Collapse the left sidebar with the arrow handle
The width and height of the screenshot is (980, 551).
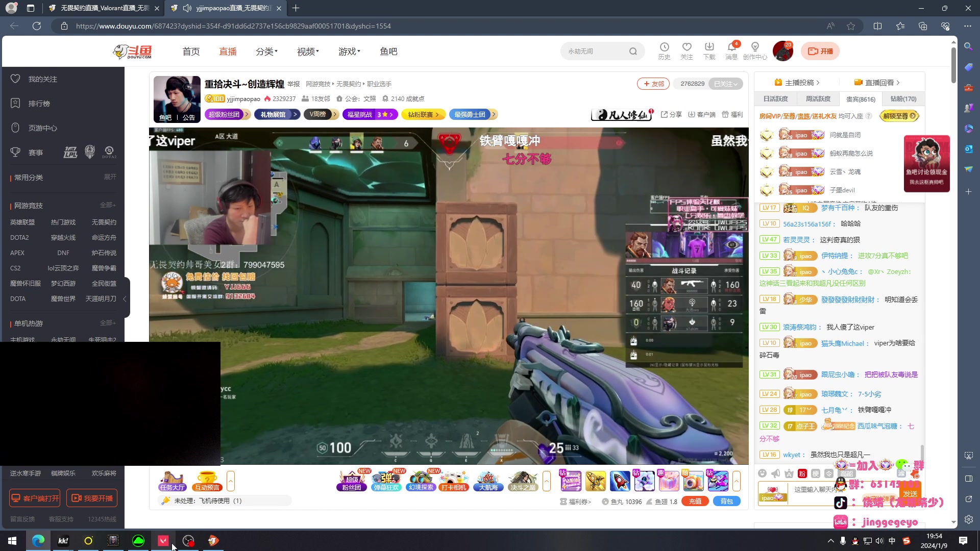coord(126,298)
